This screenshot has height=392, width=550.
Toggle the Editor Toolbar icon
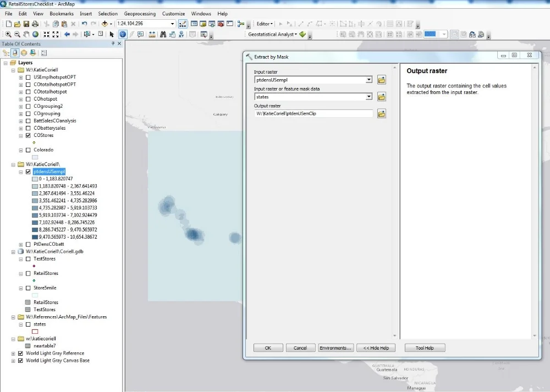click(x=183, y=24)
